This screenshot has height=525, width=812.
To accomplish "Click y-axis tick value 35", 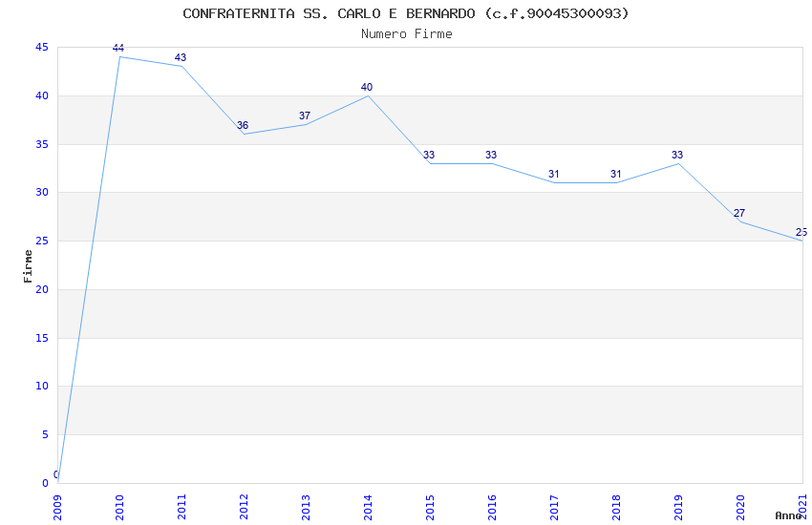I will pos(42,144).
